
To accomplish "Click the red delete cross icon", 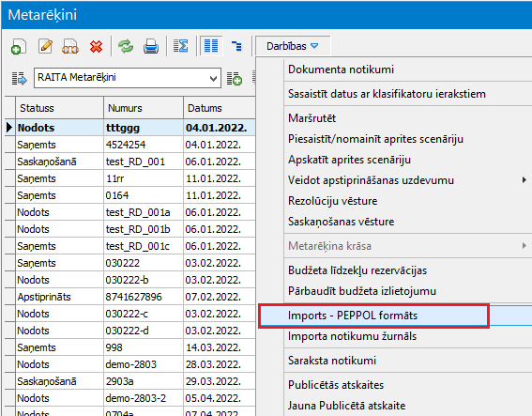I will [x=97, y=46].
